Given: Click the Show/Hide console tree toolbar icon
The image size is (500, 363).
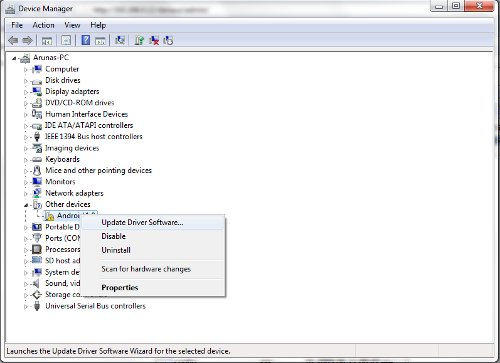Looking at the screenshot, I should click(47, 41).
